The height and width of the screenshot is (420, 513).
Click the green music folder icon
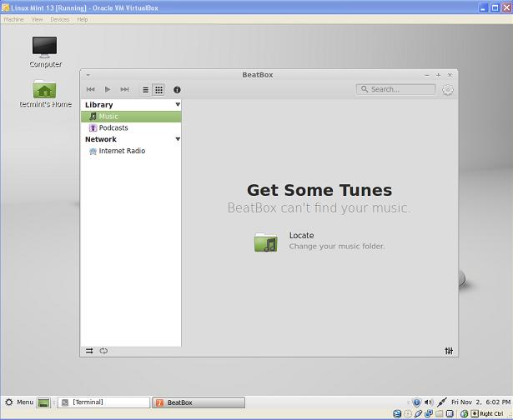[265, 242]
